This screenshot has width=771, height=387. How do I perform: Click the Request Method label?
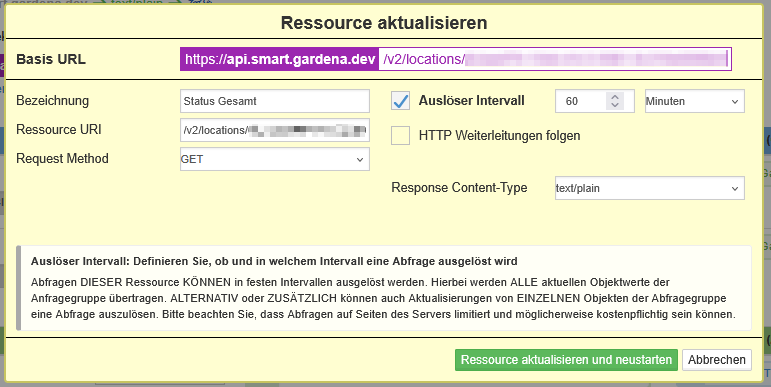click(62, 159)
